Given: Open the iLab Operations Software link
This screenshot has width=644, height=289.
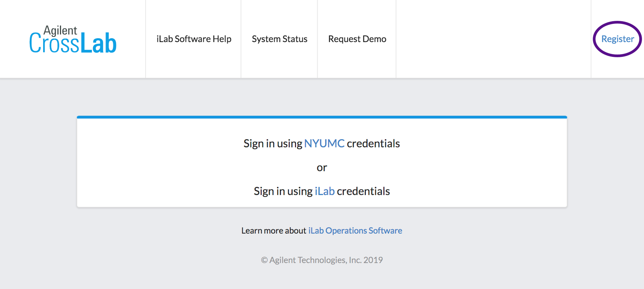Looking at the screenshot, I should click(355, 231).
